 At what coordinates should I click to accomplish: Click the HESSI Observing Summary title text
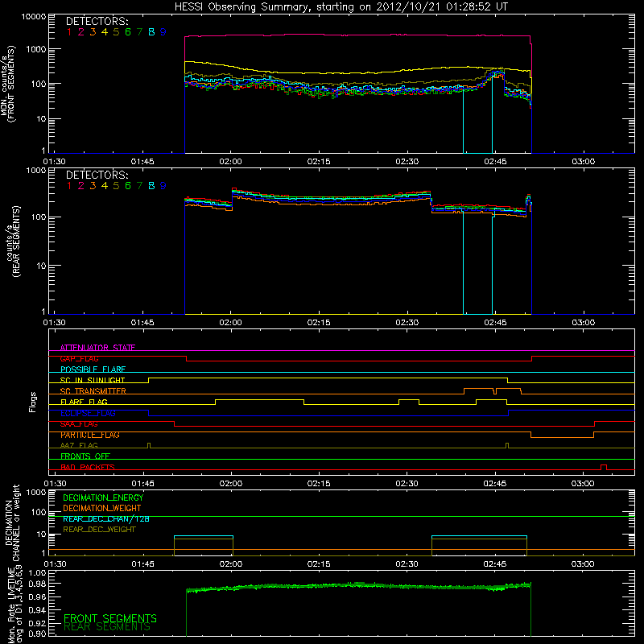point(341,7)
